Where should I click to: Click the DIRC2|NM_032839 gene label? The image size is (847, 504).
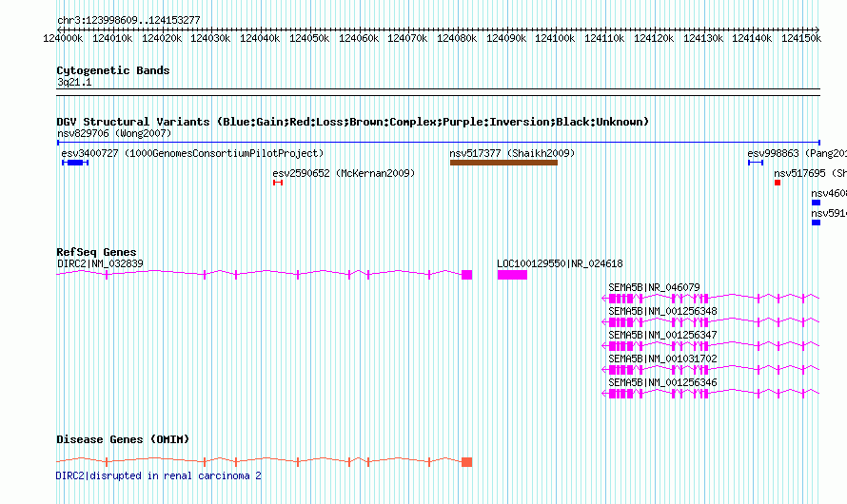(x=101, y=263)
